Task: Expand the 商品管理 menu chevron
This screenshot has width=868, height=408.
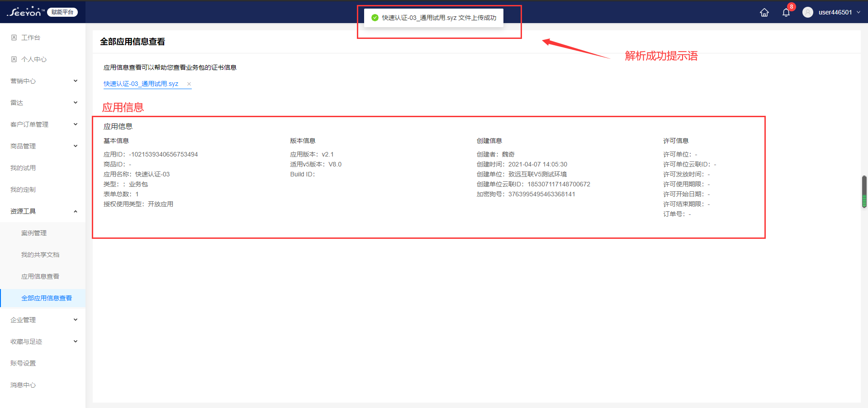Action: pyautogui.click(x=76, y=146)
